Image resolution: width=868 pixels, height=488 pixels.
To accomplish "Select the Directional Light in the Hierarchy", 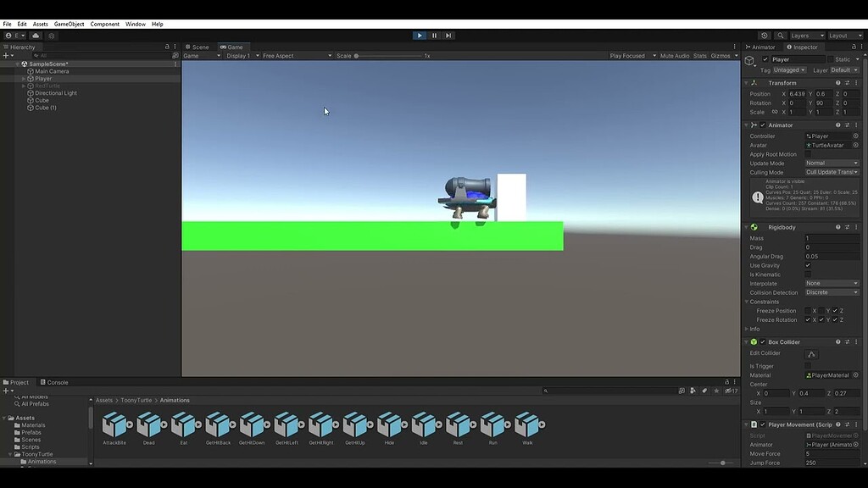I will click(x=53, y=92).
